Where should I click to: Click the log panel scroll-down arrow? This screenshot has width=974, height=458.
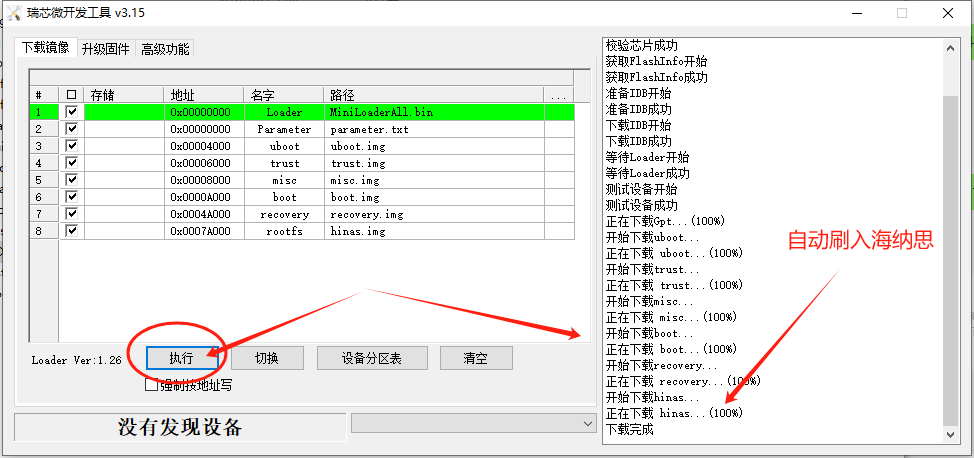pyautogui.click(x=950, y=434)
